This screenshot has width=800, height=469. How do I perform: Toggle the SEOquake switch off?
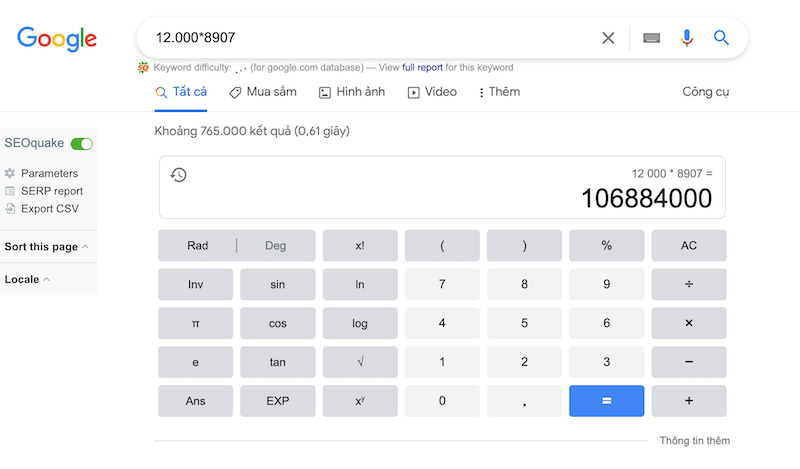click(82, 144)
